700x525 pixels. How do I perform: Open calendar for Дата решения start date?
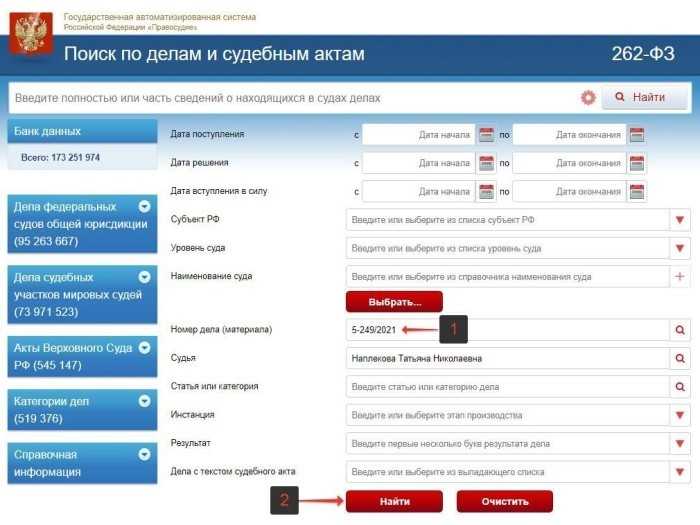pos(487,163)
